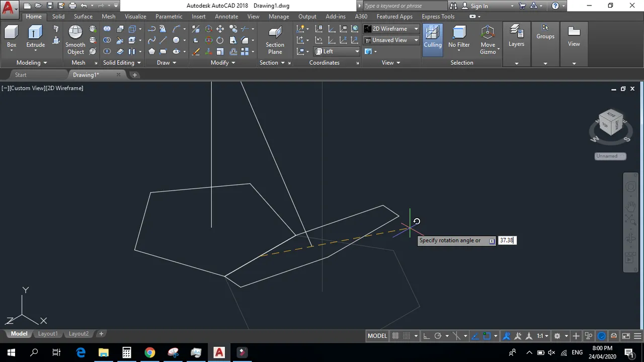Pick the 3D Move tool in Modify
Viewport: 644px width, 362px height.
coord(208,29)
